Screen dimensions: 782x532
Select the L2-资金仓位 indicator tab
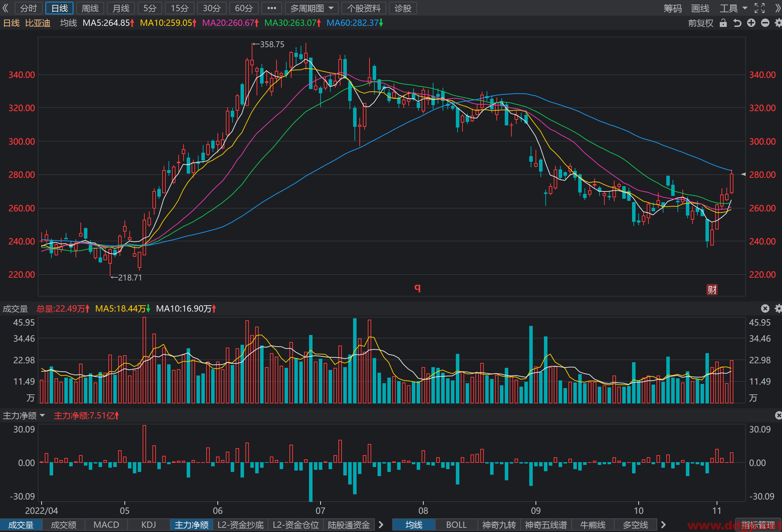click(296, 525)
